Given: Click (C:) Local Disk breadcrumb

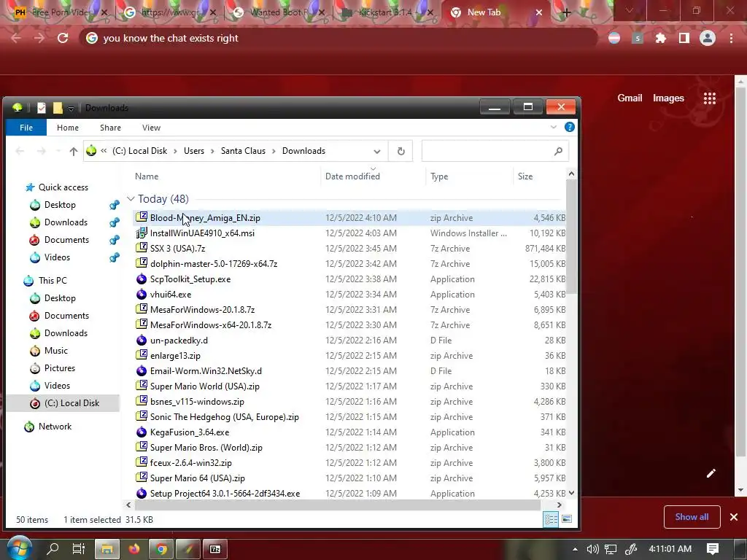Looking at the screenshot, I should [139, 151].
